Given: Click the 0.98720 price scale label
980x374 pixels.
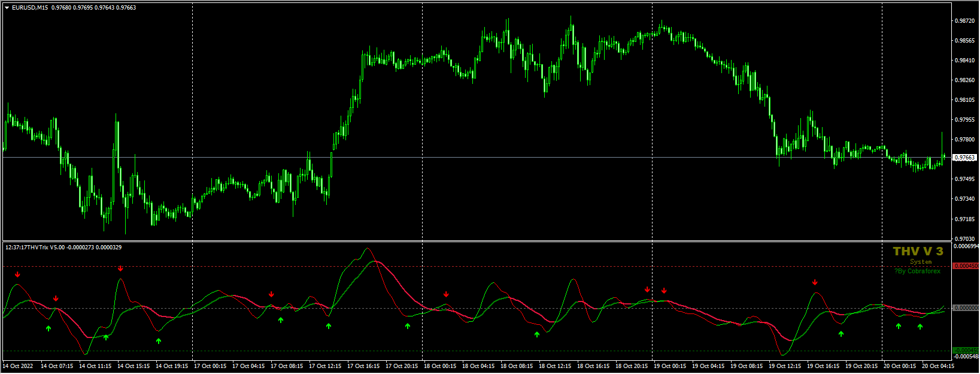Looking at the screenshot, I should (964, 21).
